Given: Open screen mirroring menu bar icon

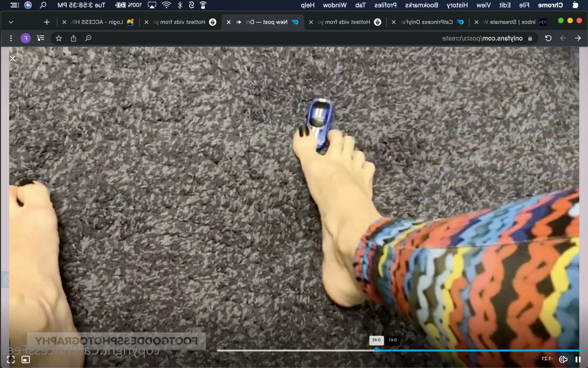Looking at the screenshot, I should [152, 5].
